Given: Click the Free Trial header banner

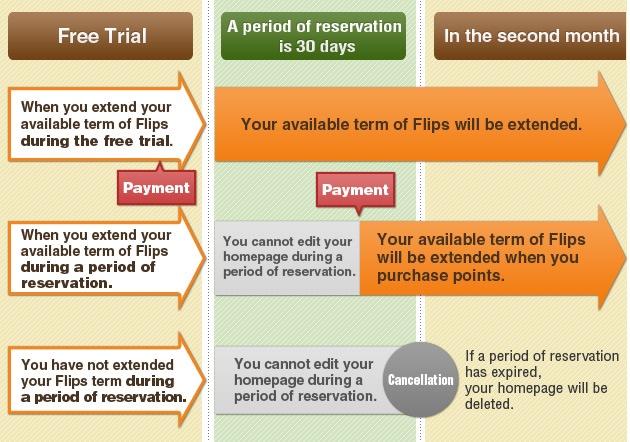Looking at the screenshot, I should 100,36.
